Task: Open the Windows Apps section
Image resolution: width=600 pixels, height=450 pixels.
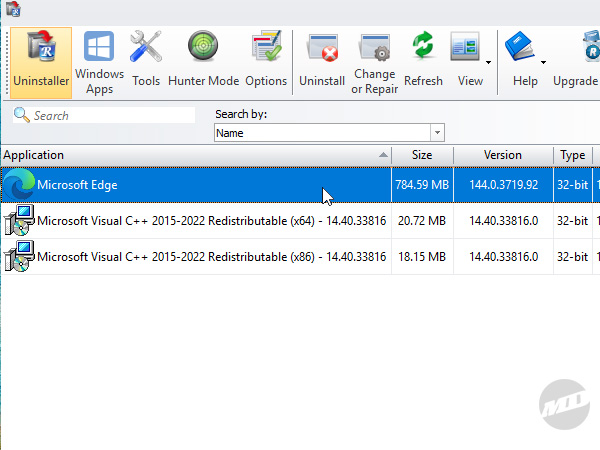Action: (99, 60)
